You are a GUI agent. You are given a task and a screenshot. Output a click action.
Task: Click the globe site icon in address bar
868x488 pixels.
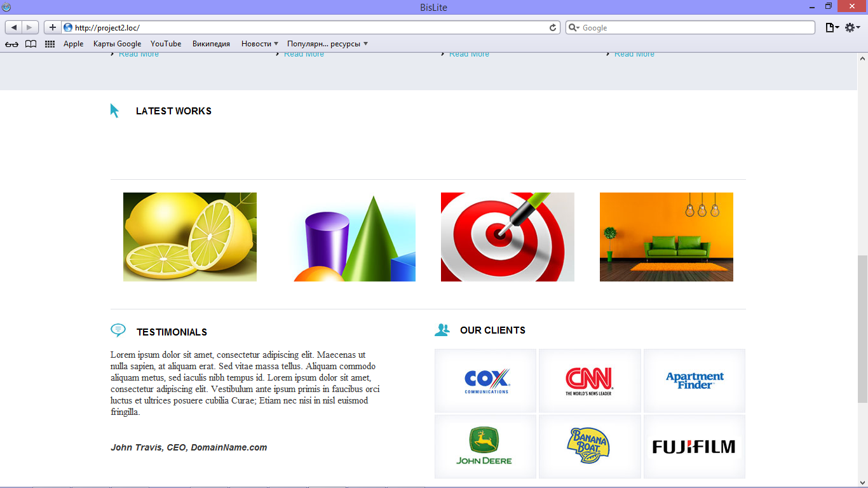(x=68, y=27)
